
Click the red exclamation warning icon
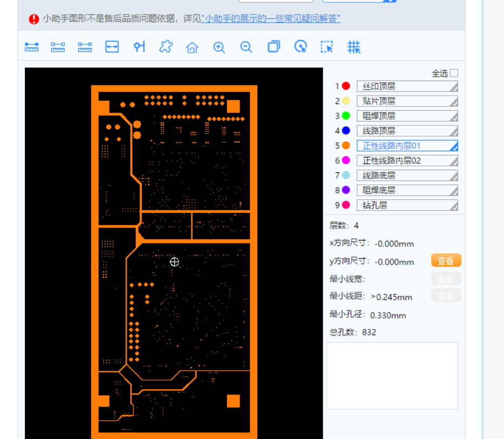click(34, 19)
